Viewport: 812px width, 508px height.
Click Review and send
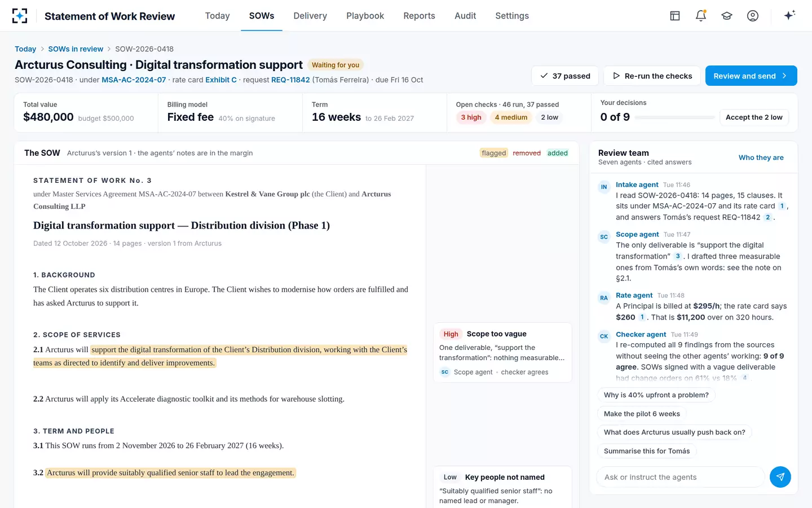(x=751, y=76)
